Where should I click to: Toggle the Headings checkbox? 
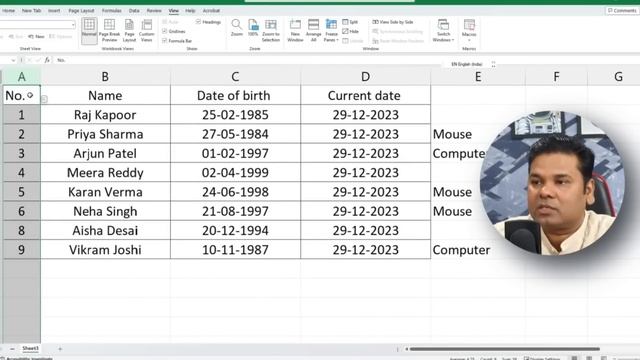(208, 22)
